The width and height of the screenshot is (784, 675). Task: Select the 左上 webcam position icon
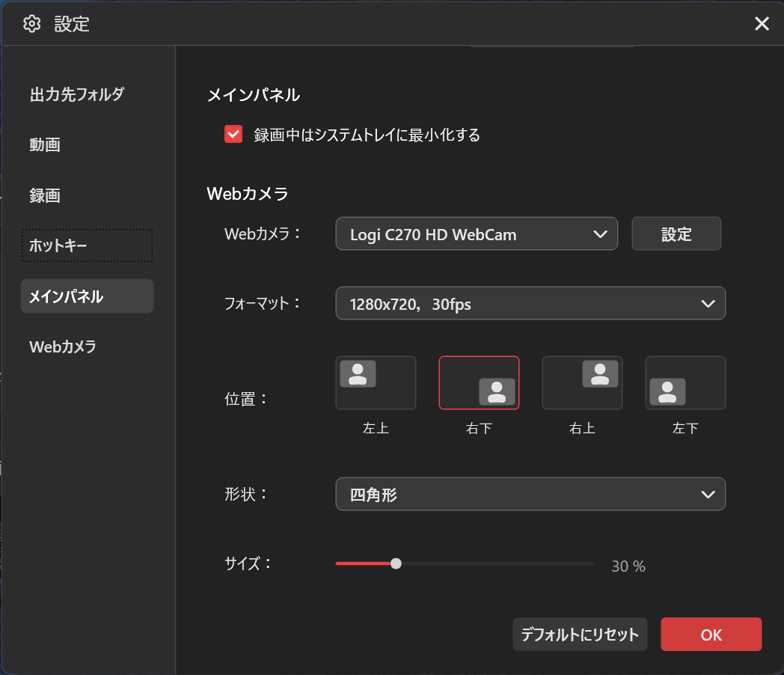pyautogui.click(x=376, y=382)
